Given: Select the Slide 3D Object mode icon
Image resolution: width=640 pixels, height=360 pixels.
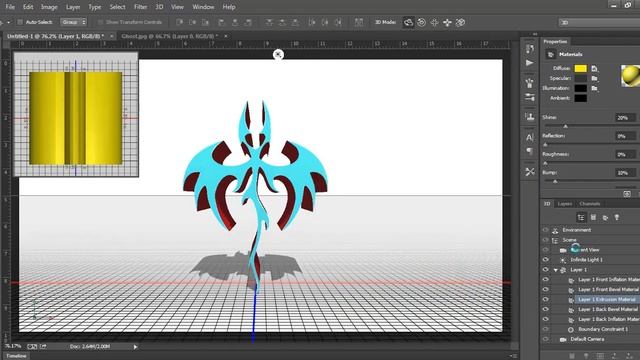Looking at the screenshot, I should 447,22.
